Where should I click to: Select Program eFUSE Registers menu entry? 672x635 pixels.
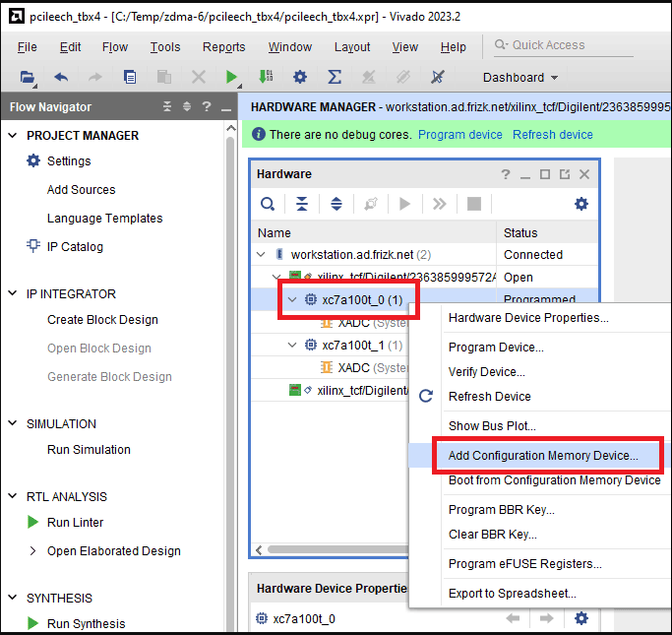[x=524, y=564]
